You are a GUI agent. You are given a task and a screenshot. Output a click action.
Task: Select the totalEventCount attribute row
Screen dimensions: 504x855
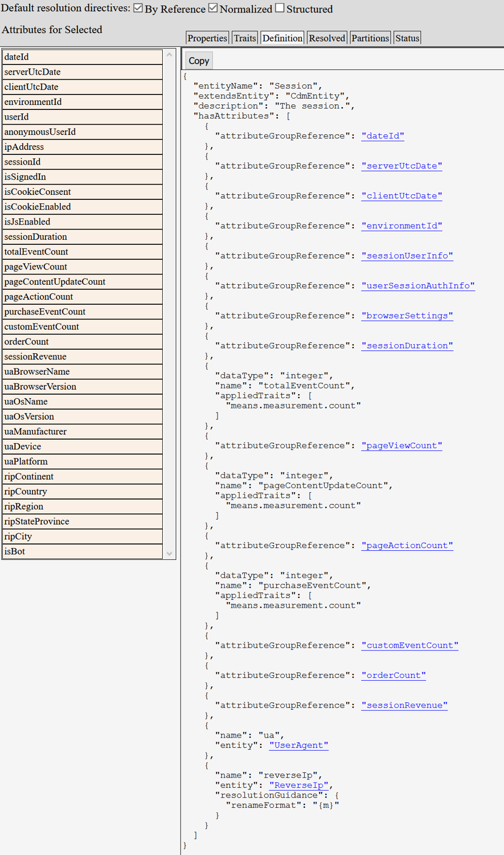pos(83,252)
